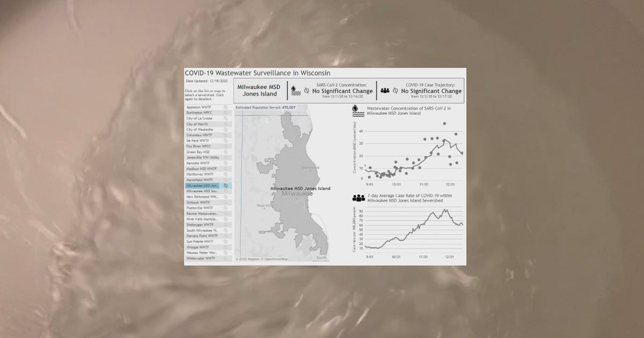Pick Madison MSD WWTF from the list
The image size is (644, 338).
coord(208,168)
